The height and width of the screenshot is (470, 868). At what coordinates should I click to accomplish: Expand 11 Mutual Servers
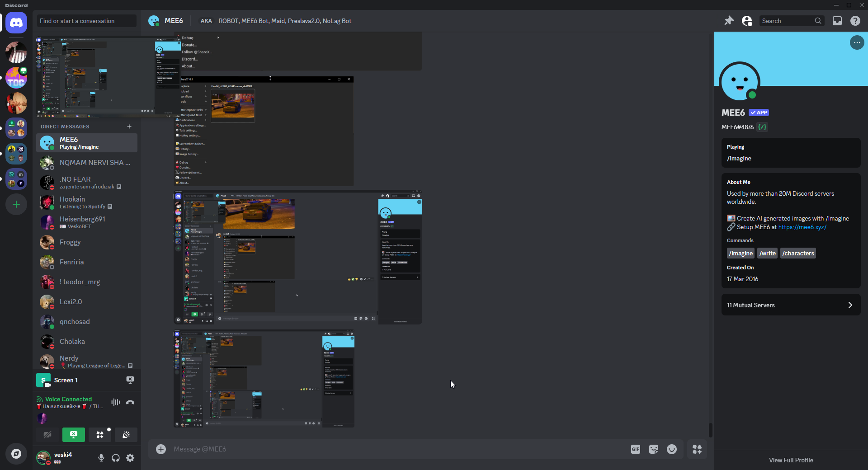click(x=791, y=305)
